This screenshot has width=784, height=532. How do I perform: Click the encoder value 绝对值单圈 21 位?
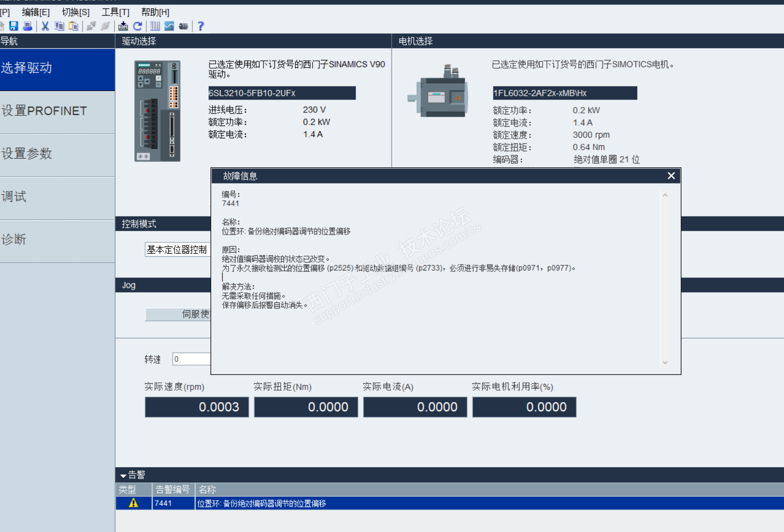pos(606,160)
